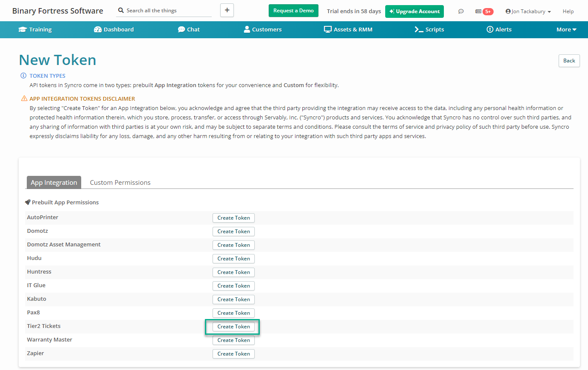588x370 pixels.
Task: Click Upgrade Account button
Action: point(415,11)
